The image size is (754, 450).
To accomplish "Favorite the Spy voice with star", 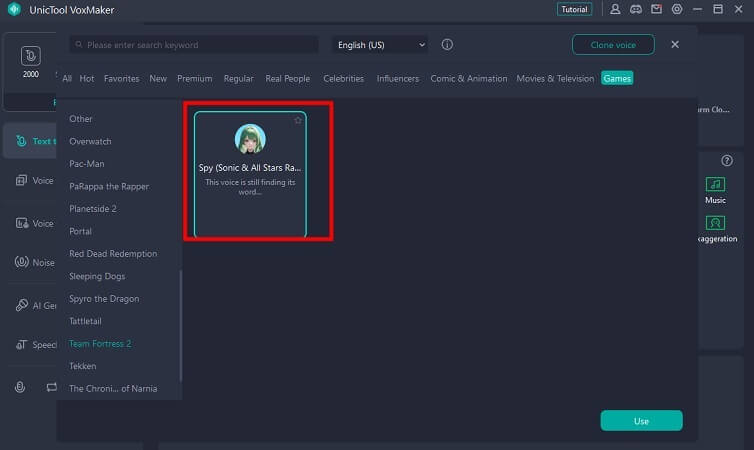I will (x=298, y=120).
